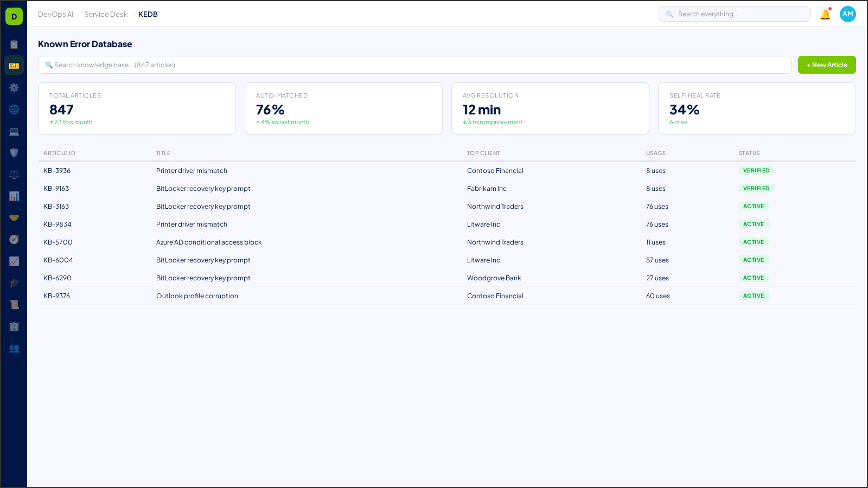The width and height of the screenshot is (868, 488).
Task: Select the graduation cap training icon
Action: coord(14,282)
